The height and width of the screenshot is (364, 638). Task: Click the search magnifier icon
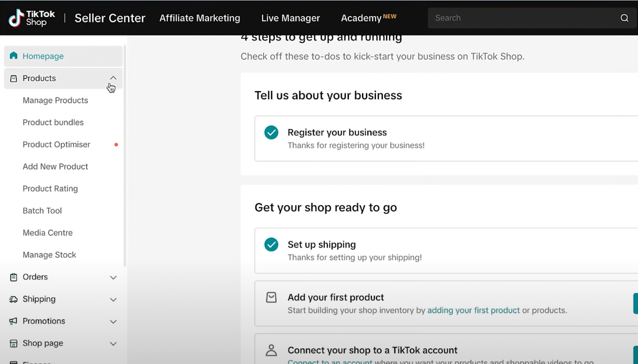[x=624, y=18]
